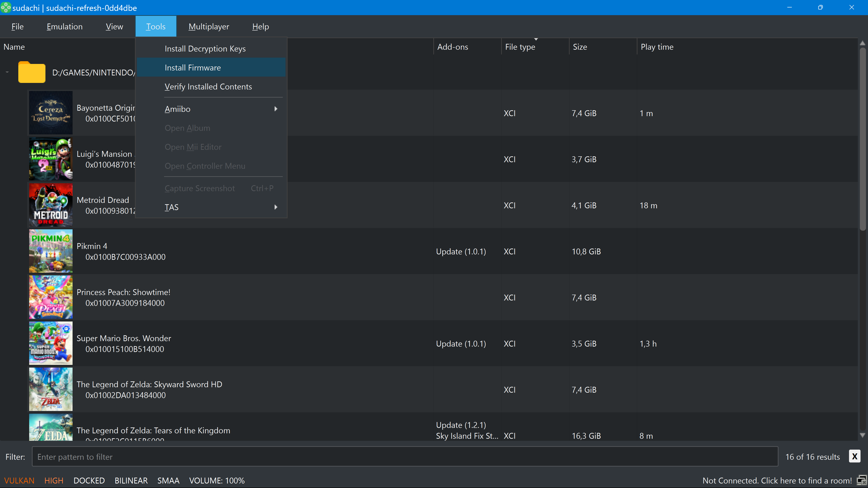
Task: Click the sudachi app logo icon
Action: 6,7
